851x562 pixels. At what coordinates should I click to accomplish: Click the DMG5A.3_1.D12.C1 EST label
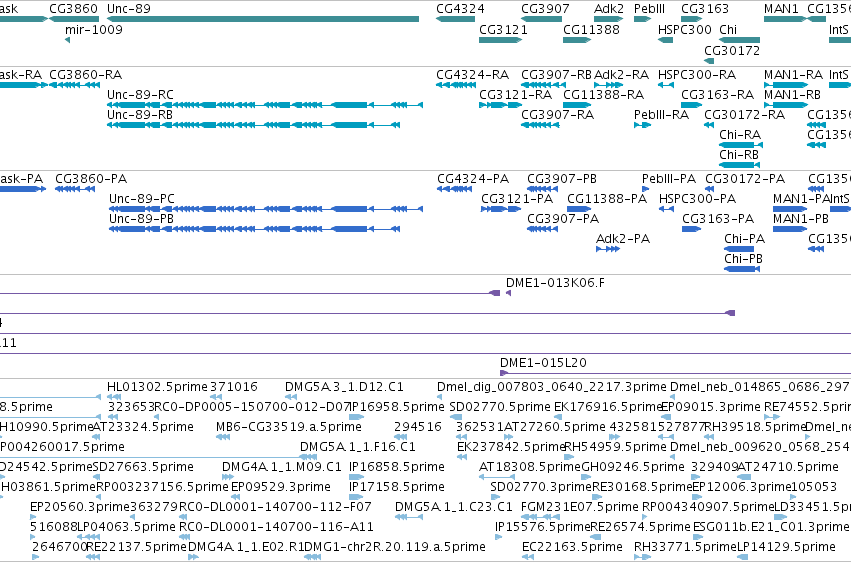click(x=344, y=387)
